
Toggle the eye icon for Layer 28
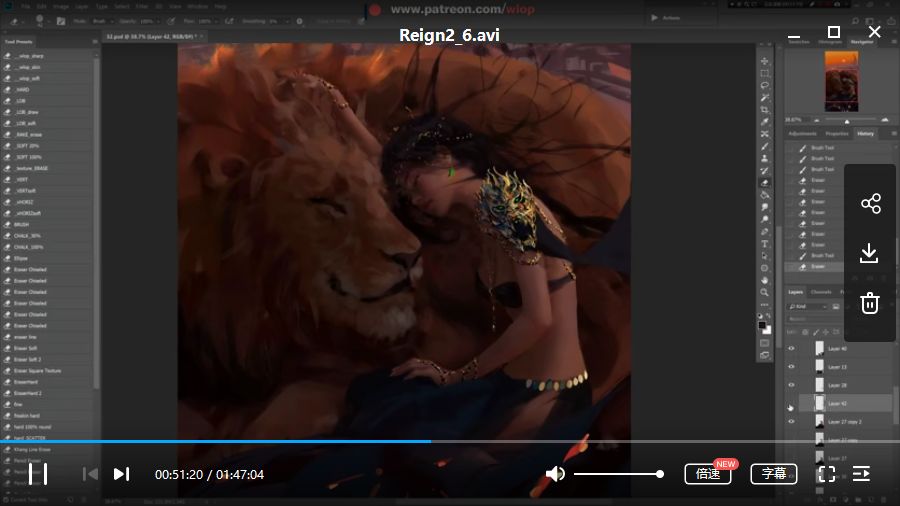click(x=790, y=385)
